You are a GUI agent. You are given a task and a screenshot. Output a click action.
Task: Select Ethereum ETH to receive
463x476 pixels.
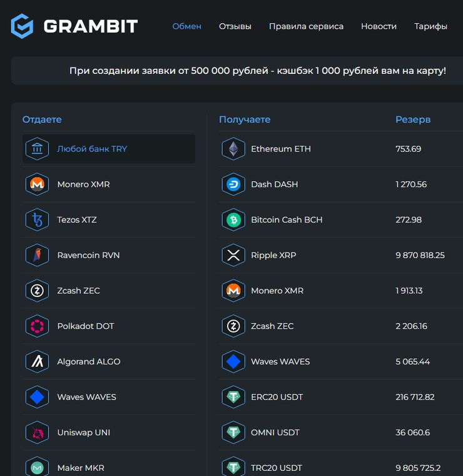click(x=341, y=149)
